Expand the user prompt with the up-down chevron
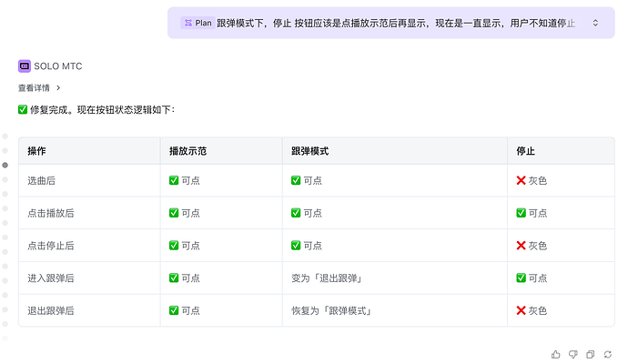The height and width of the screenshot is (364, 628). pyautogui.click(x=595, y=23)
